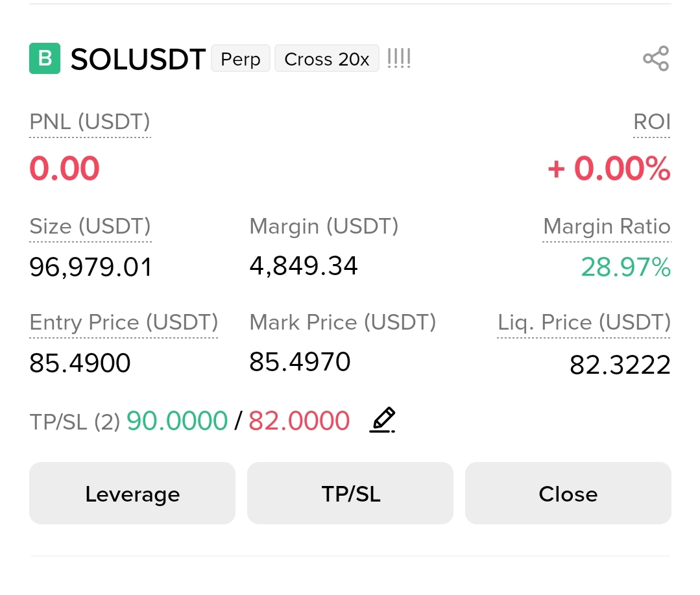Screen dimensions: 700x595
Task: Tap the Mark Price value 85.4970
Action: (300, 361)
